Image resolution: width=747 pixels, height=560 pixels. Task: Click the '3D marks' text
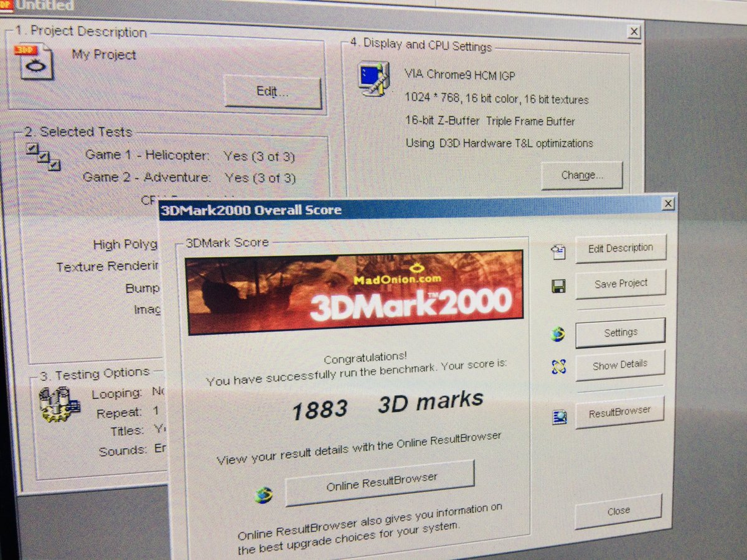(431, 403)
